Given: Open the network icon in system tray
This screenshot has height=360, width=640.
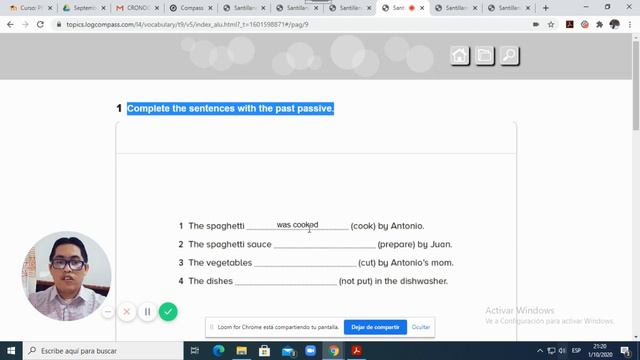Looking at the screenshot, I should 551,351.
